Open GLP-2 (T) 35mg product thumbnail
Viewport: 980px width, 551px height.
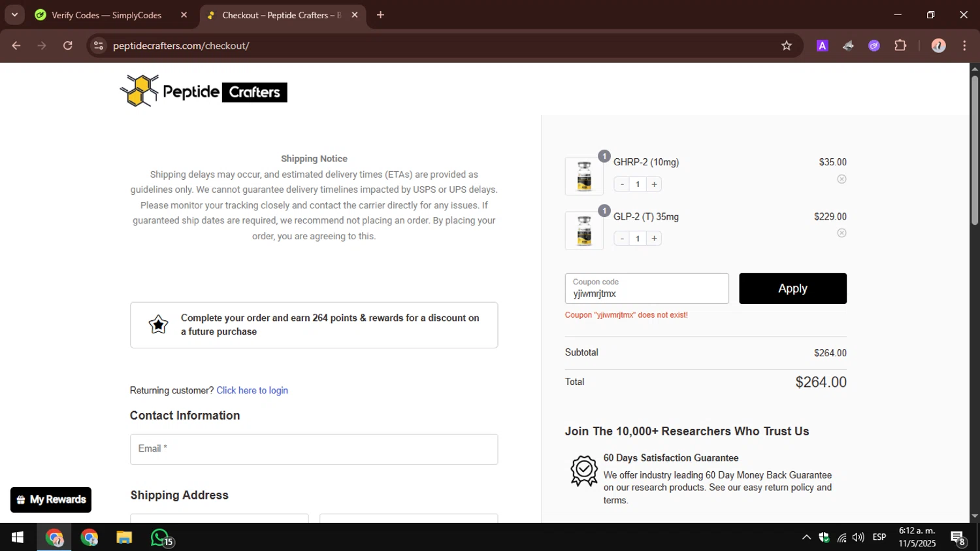click(584, 230)
